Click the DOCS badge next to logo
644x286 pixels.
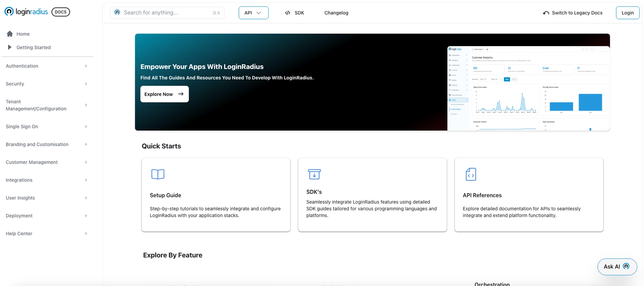pos(61,12)
